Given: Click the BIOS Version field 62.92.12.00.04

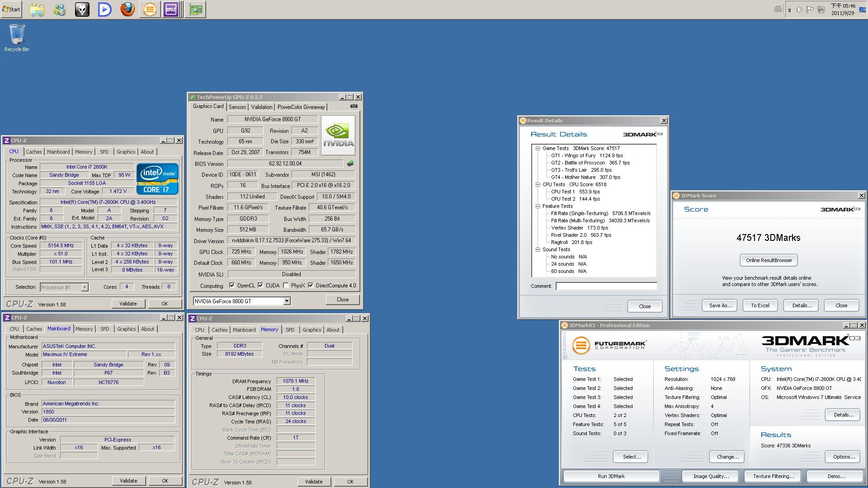Looking at the screenshot, I should [x=285, y=164].
